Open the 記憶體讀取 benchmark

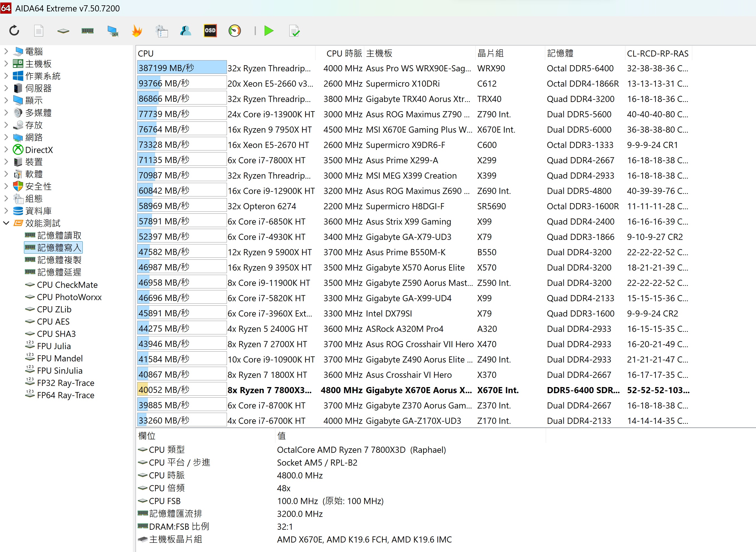coord(53,235)
